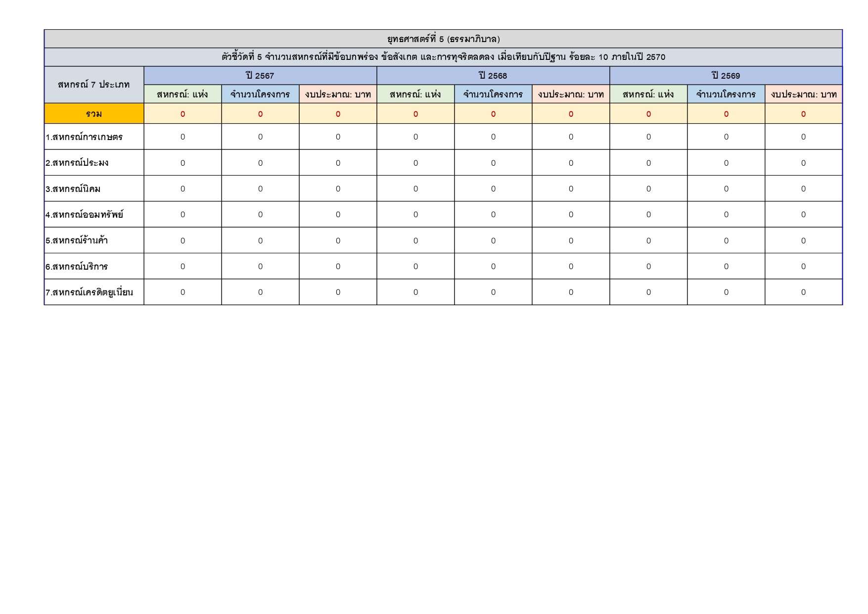This screenshot has height=614, width=868.
Task: Click สหกรณ์เครดิตยูเนี่ยน value for 2567 สหกรณ์: แห่ง
Action: coord(183,292)
